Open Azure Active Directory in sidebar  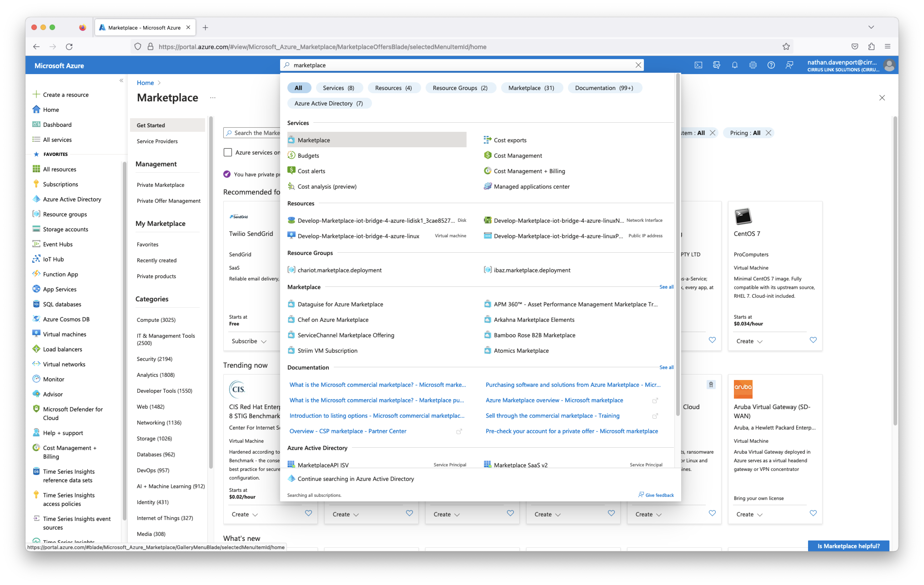pyautogui.click(x=72, y=199)
